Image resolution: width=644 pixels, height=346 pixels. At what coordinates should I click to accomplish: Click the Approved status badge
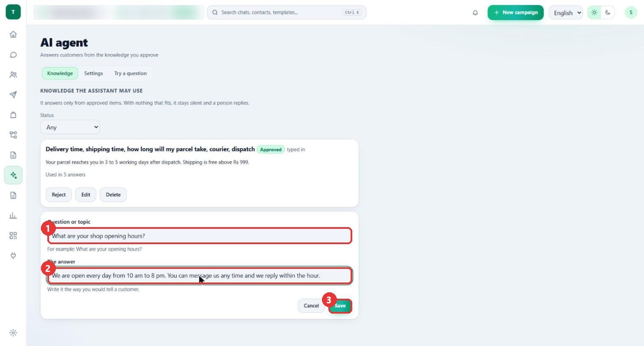271,150
